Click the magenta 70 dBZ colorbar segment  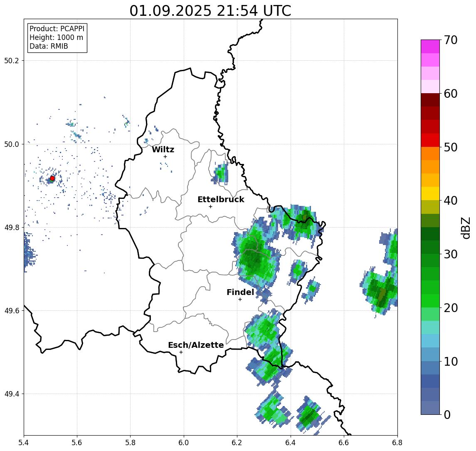(x=430, y=47)
